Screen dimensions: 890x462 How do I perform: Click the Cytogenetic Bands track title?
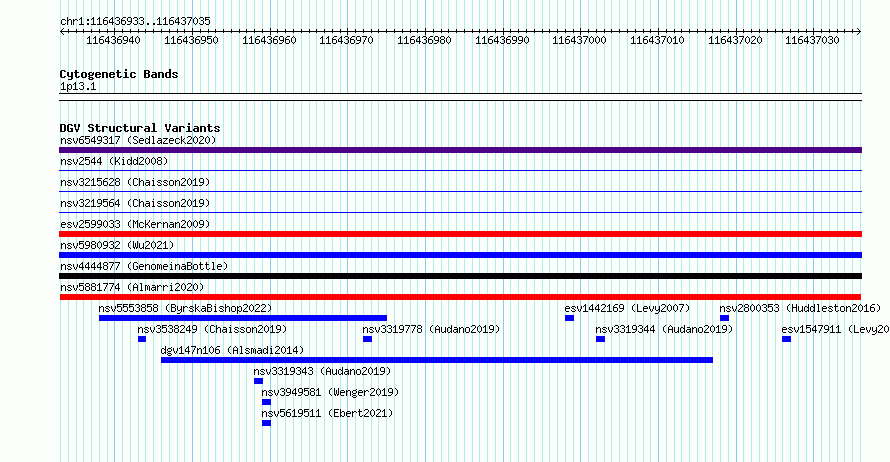(x=119, y=74)
